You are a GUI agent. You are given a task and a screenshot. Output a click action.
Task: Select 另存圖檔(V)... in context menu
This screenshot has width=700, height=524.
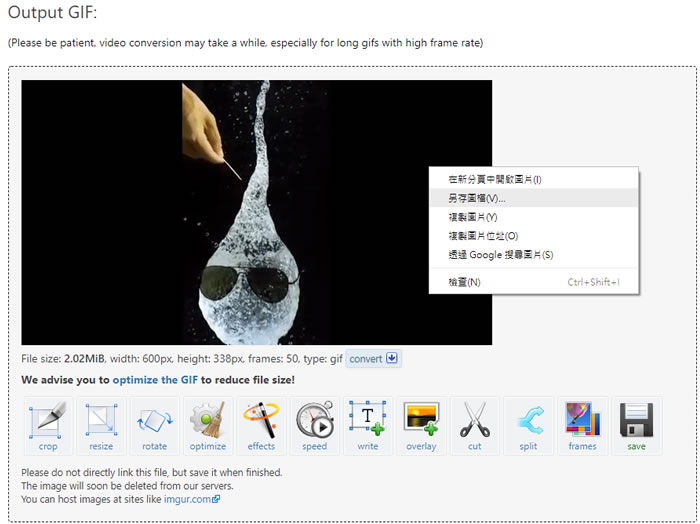coord(533,198)
